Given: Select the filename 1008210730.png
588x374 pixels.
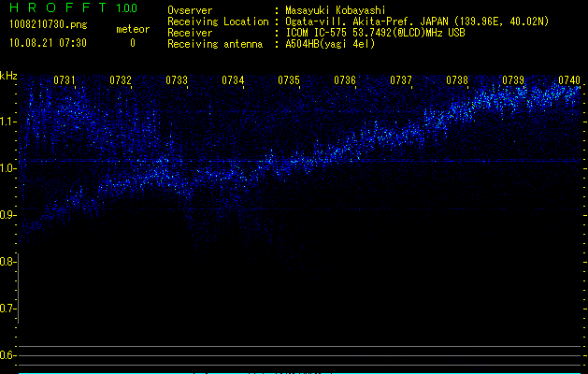Looking at the screenshot, I should [x=49, y=25].
